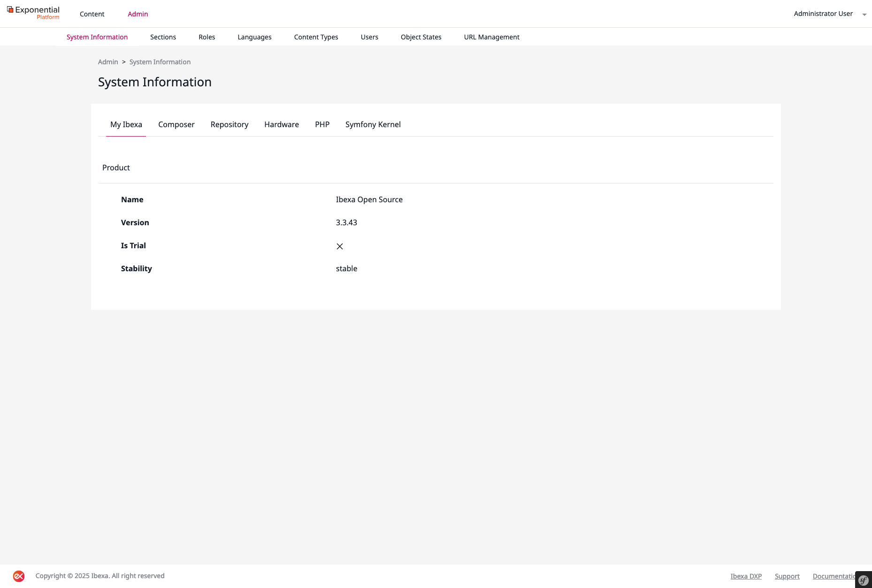This screenshot has height=588, width=872.
Task: Follow the Support footer link
Action: (787, 576)
